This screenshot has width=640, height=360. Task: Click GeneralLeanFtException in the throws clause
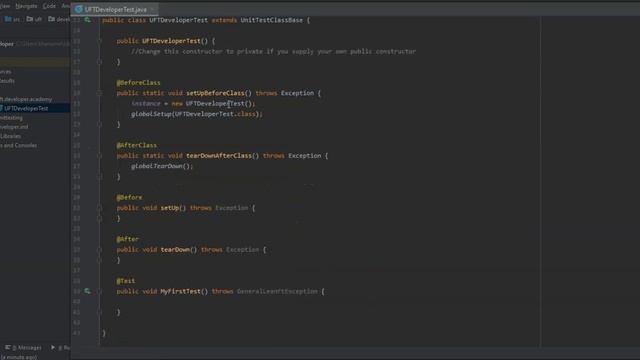tap(277, 291)
